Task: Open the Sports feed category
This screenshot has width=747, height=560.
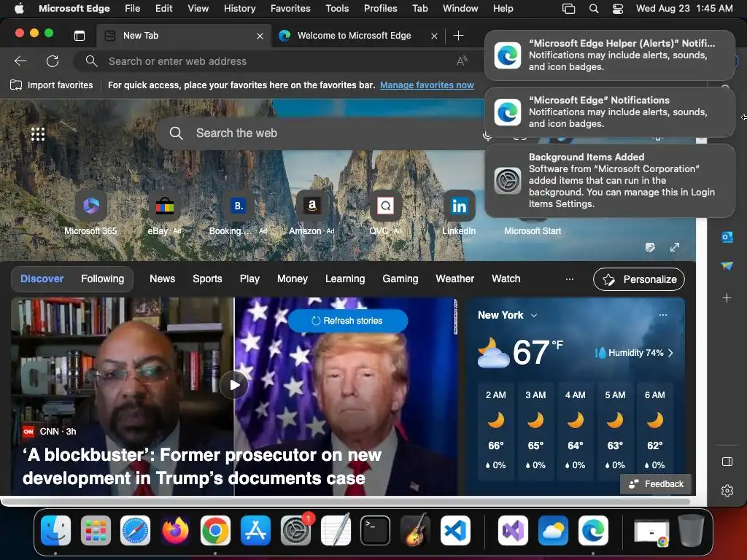Action: (x=207, y=279)
